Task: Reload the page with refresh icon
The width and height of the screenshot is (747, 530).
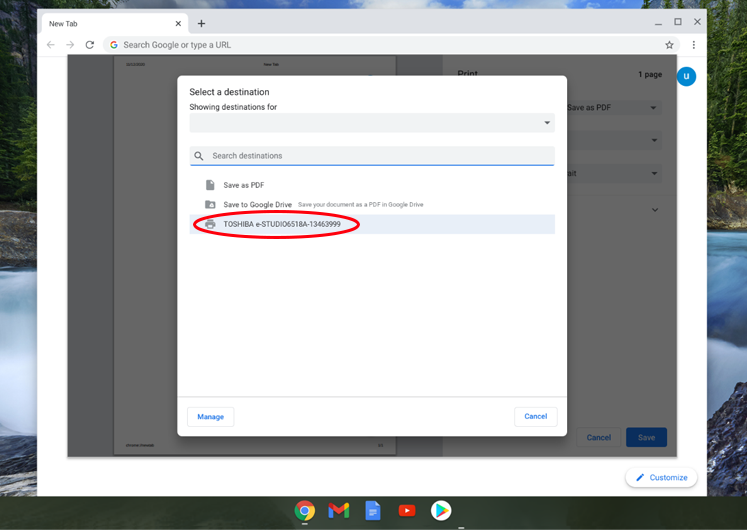Action: point(90,45)
